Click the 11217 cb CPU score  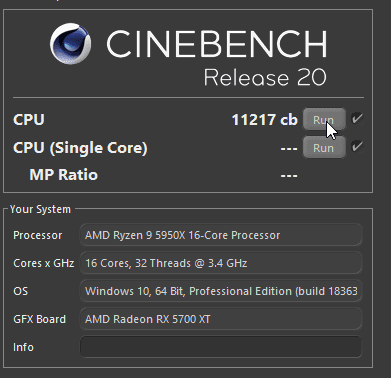click(264, 120)
